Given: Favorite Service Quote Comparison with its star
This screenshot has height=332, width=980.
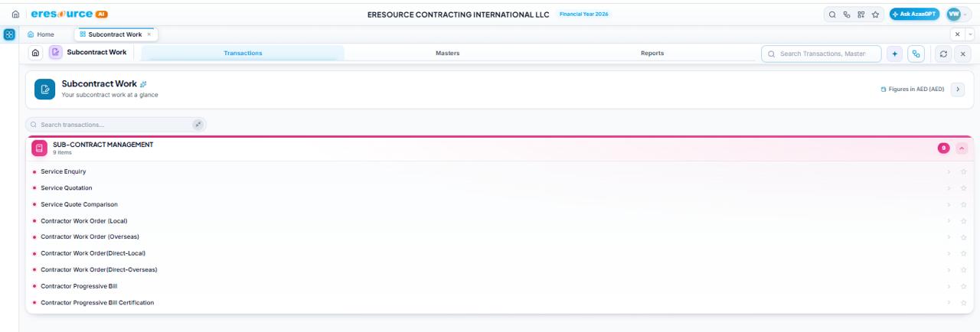Looking at the screenshot, I should (964, 204).
